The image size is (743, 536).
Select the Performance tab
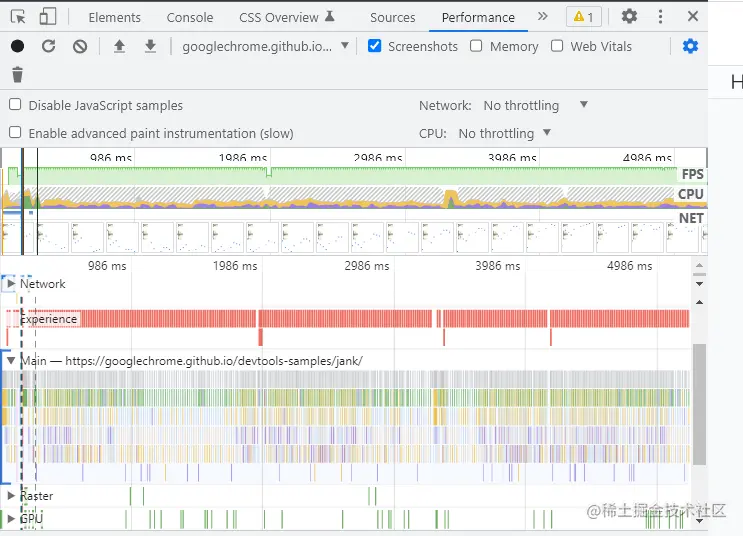(478, 18)
